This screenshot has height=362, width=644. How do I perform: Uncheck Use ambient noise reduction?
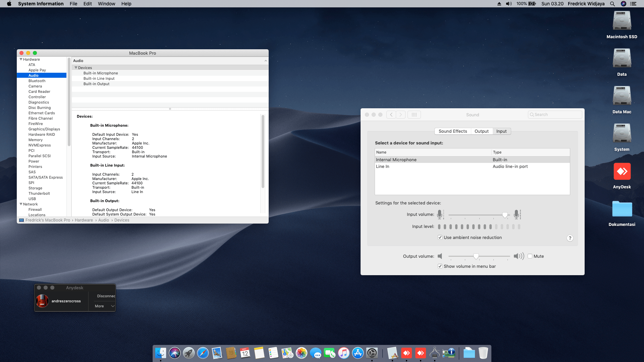click(x=440, y=237)
